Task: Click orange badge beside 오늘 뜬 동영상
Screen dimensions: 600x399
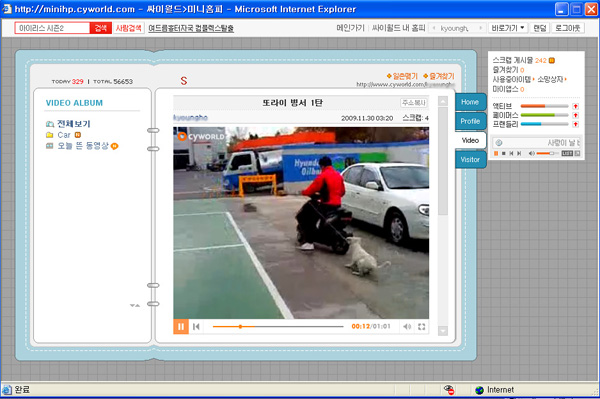Action: [114, 146]
